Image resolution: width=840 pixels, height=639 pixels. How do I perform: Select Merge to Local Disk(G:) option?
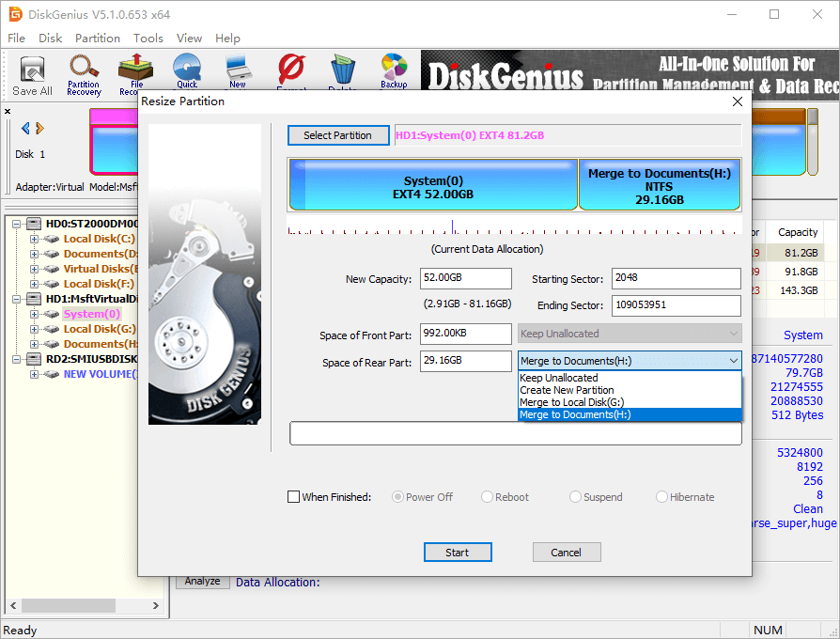point(570,402)
